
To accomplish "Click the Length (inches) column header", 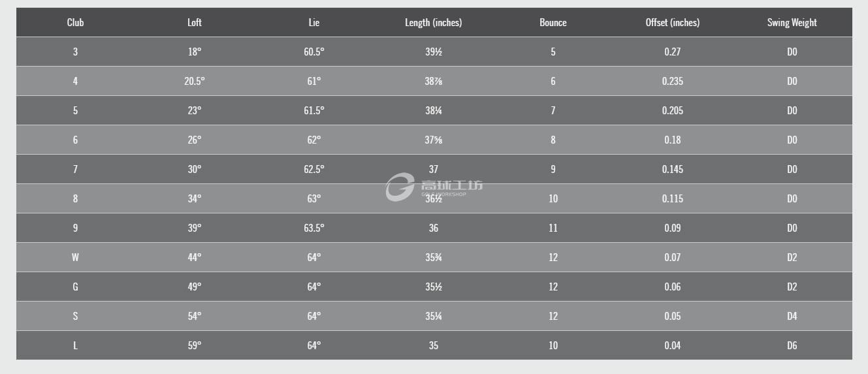I will (x=433, y=22).
